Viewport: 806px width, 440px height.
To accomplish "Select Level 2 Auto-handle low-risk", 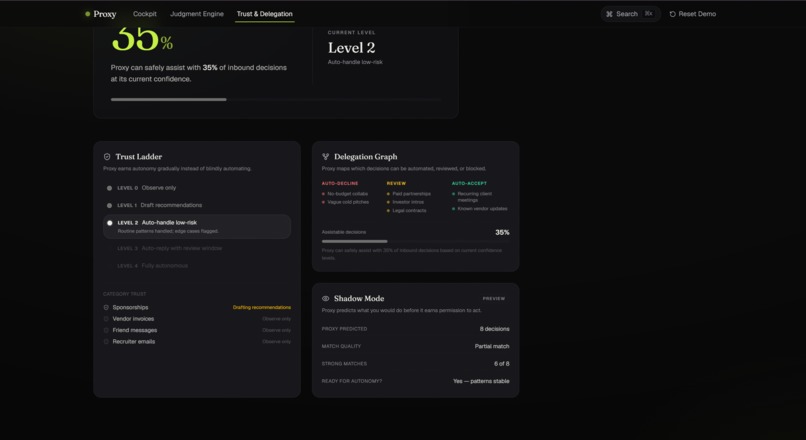I will tap(197, 227).
